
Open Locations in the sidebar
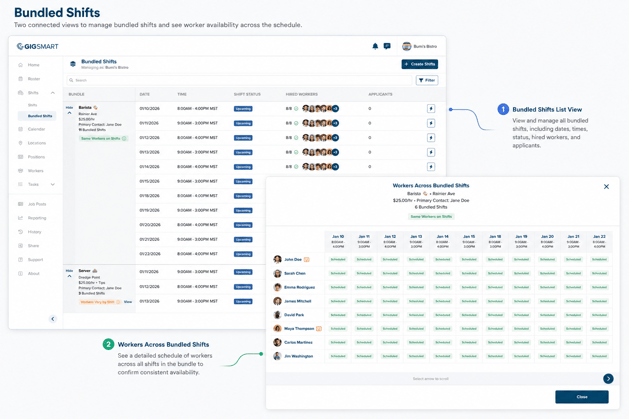pos(37,143)
